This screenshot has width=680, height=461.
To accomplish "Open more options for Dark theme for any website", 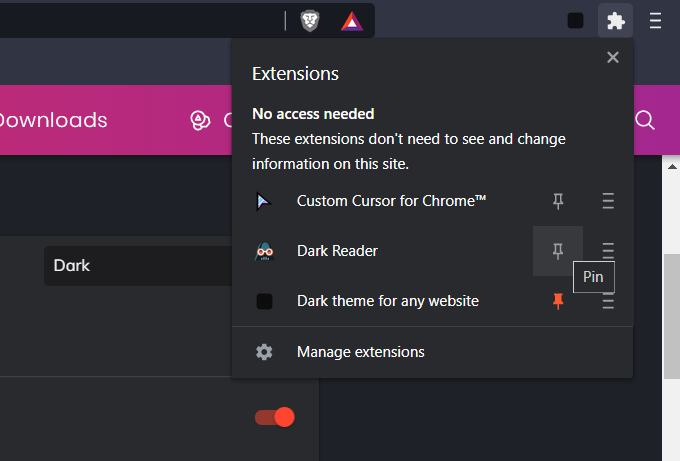I will click(608, 302).
